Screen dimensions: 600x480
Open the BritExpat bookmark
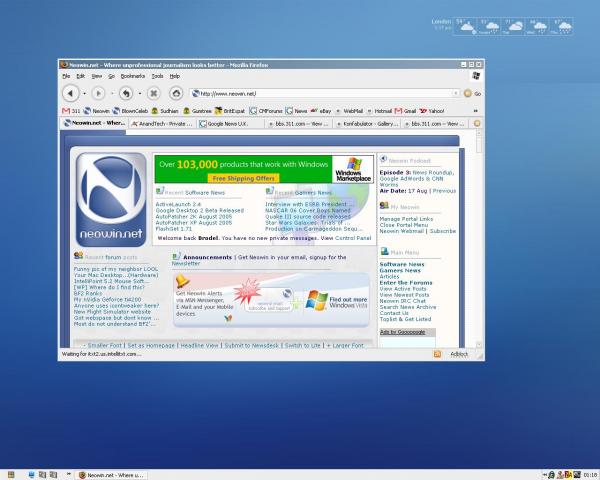coord(230,111)
